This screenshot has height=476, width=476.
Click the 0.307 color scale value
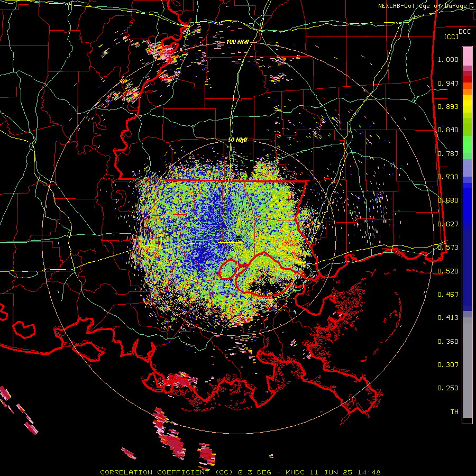click(x=448, y=365)
